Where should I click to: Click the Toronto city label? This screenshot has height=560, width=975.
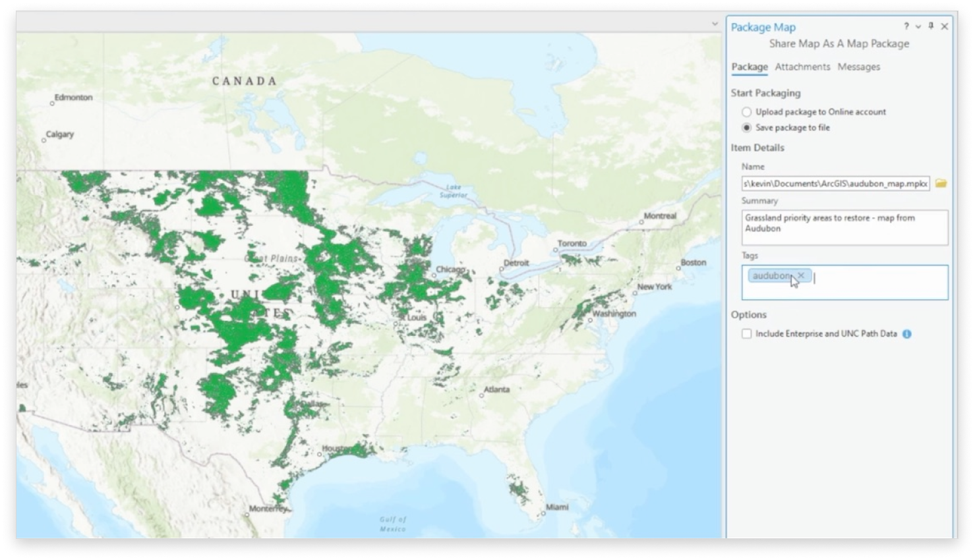pyautogui.click(x=572, y=243)
